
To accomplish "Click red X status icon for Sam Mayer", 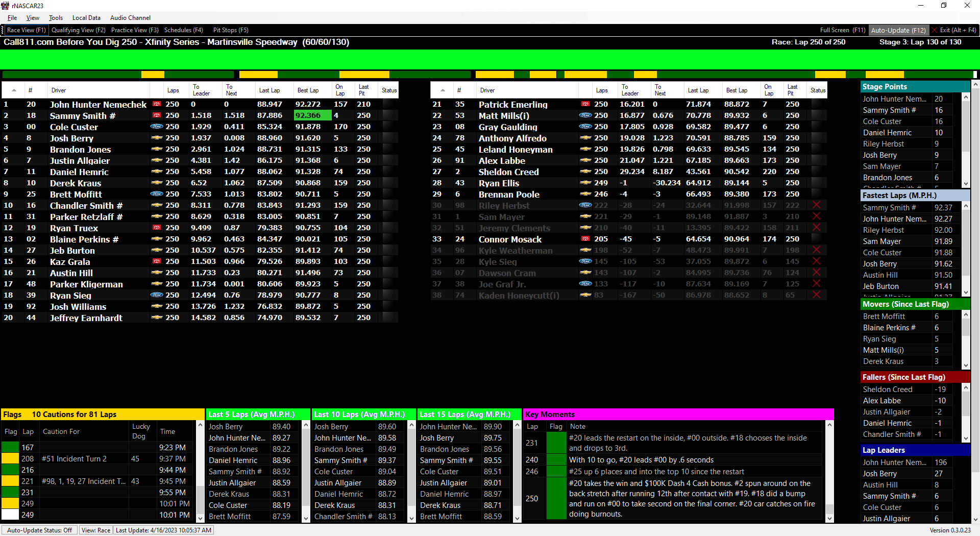I will (817, 216).
